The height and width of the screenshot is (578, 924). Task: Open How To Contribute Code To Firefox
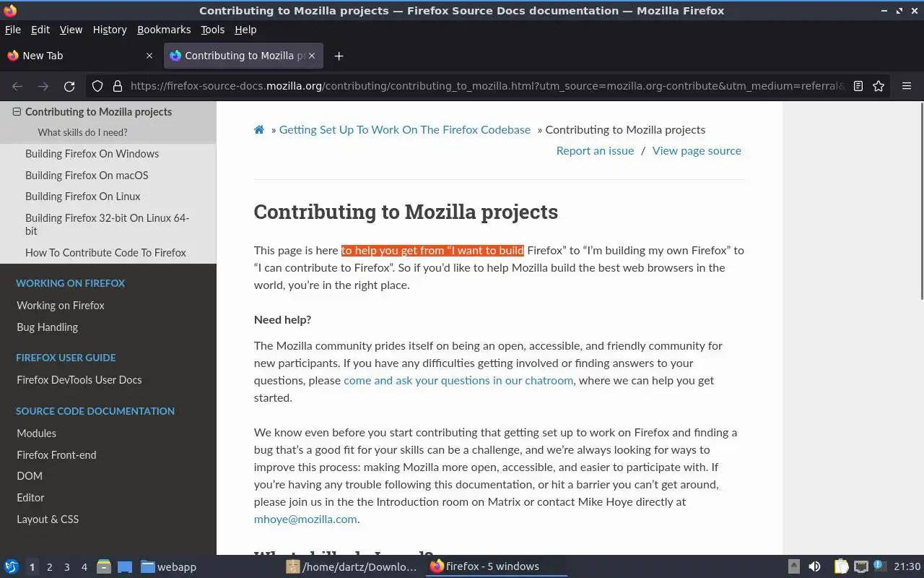point(105,253)
